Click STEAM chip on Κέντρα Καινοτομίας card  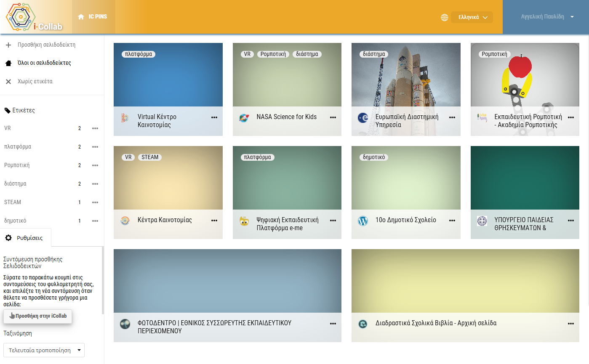pyautogui.click(x=150, y=157)
